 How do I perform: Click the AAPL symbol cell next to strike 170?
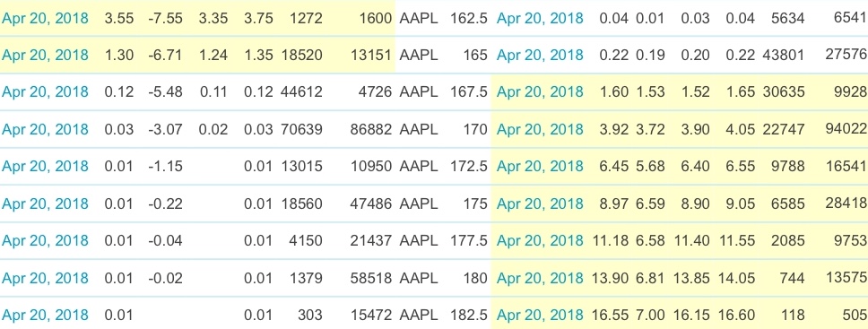pos(419,129)
